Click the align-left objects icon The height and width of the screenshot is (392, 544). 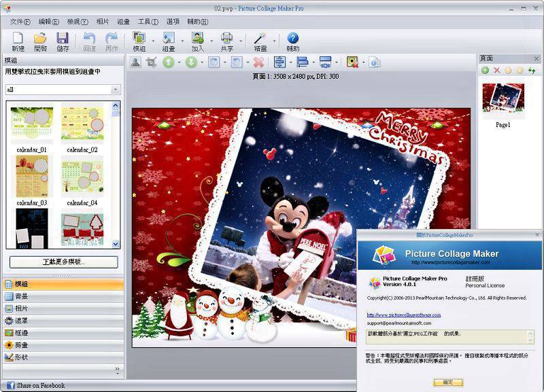click(303, 63)
